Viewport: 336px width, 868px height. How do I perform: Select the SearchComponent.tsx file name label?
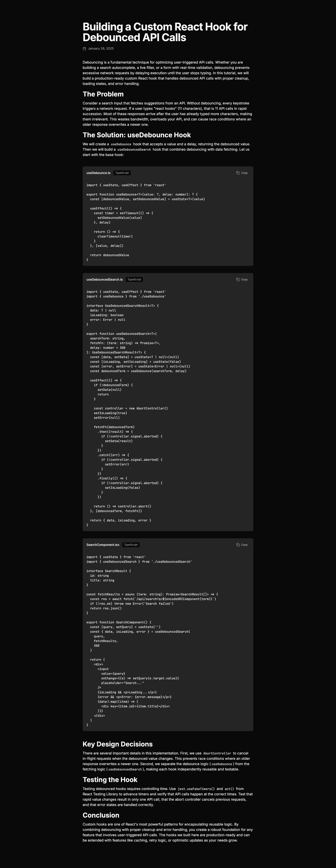(x=103, y=544)
